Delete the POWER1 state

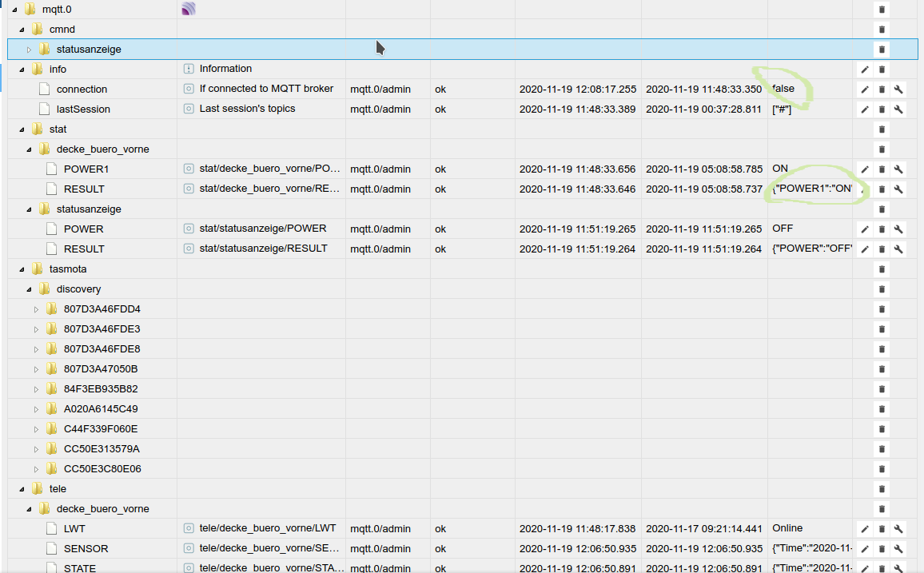pyautogui.click(x=882, y=169)
